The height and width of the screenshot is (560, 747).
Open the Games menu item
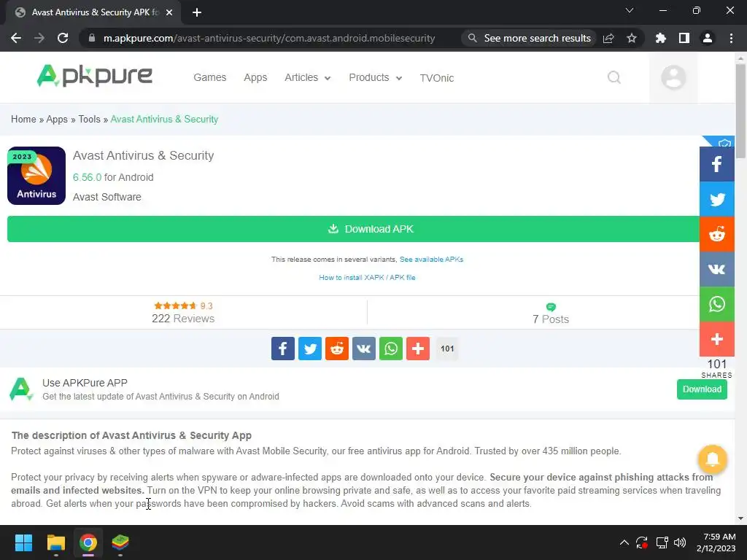(209, 77)
